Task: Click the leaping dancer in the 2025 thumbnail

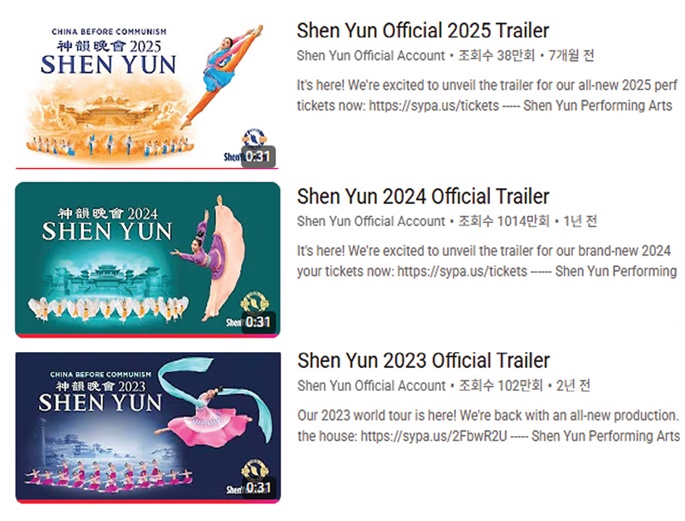Action: pos(222,74)
